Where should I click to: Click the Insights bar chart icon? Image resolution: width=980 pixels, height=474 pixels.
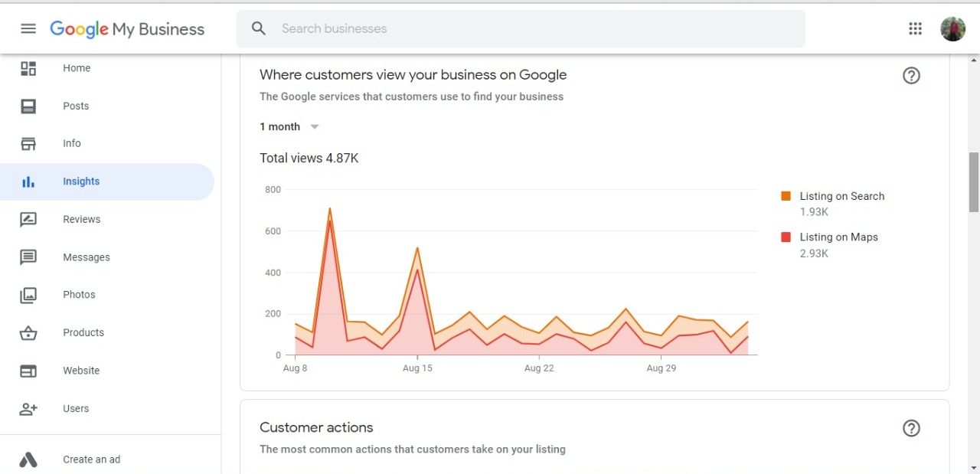point(28,181)
